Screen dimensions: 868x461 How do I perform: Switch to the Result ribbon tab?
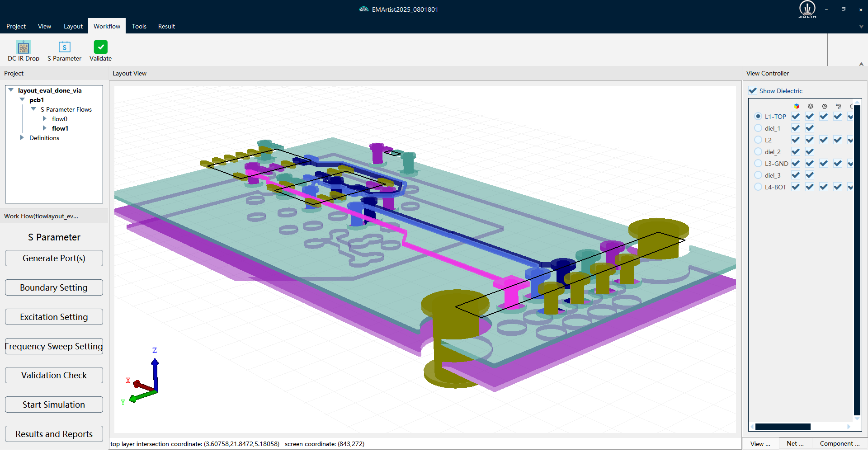click(x=166, y=26)
